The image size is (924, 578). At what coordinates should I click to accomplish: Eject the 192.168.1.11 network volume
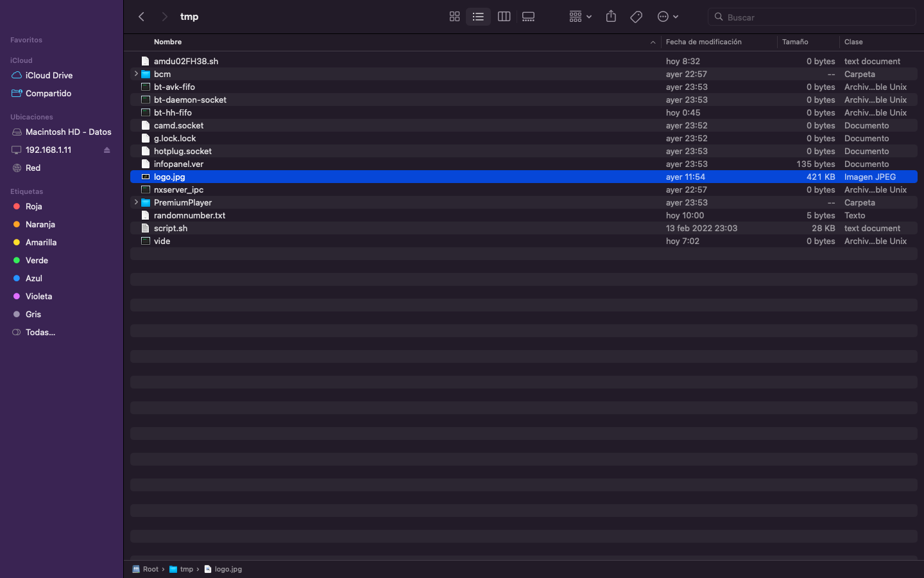point(107,150)
